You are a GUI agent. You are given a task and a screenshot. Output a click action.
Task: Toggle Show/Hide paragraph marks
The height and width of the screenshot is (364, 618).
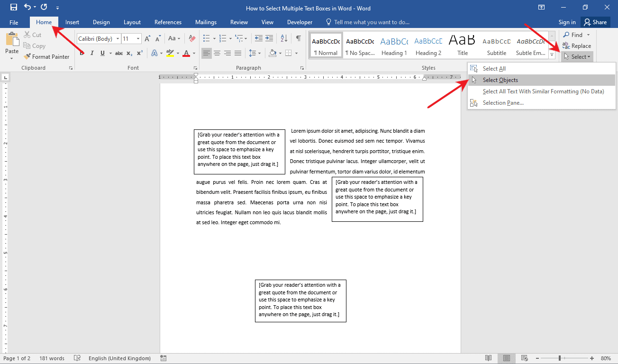[x=298, y=38]
